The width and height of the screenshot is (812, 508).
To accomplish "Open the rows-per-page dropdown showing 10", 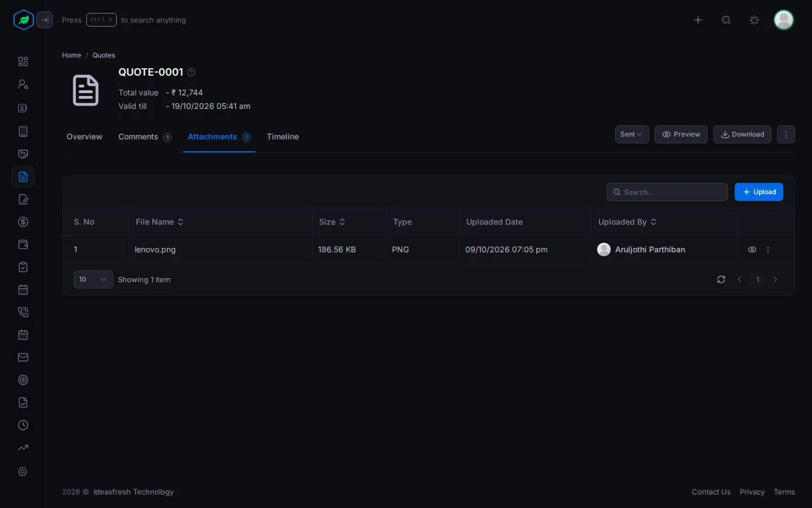I will 94,279.
